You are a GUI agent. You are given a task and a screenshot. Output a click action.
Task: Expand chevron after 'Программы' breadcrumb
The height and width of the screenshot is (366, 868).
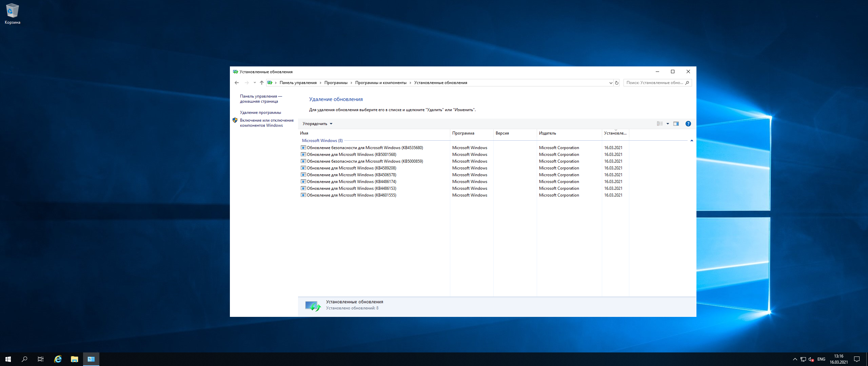[x=351, y=83]
